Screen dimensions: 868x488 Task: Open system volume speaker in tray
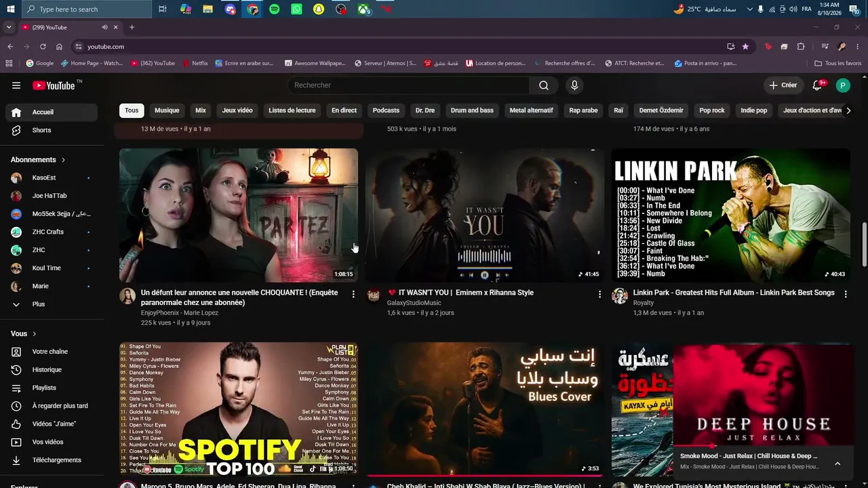(794, 9)
